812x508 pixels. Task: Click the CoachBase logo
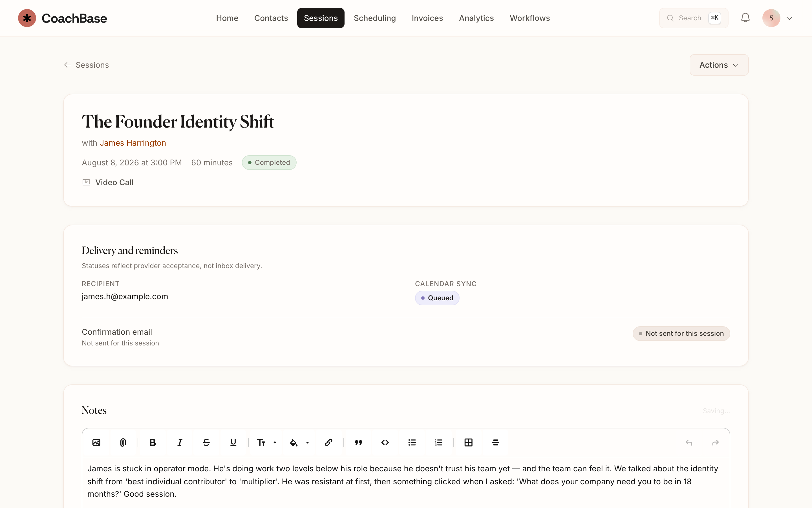[62, 18]
